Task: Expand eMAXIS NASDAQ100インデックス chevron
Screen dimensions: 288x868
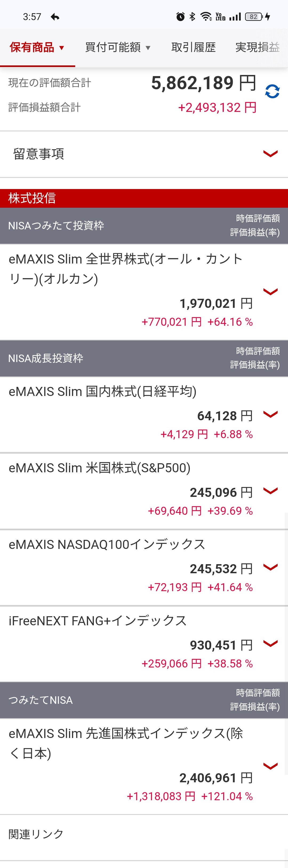Action: 270,567
